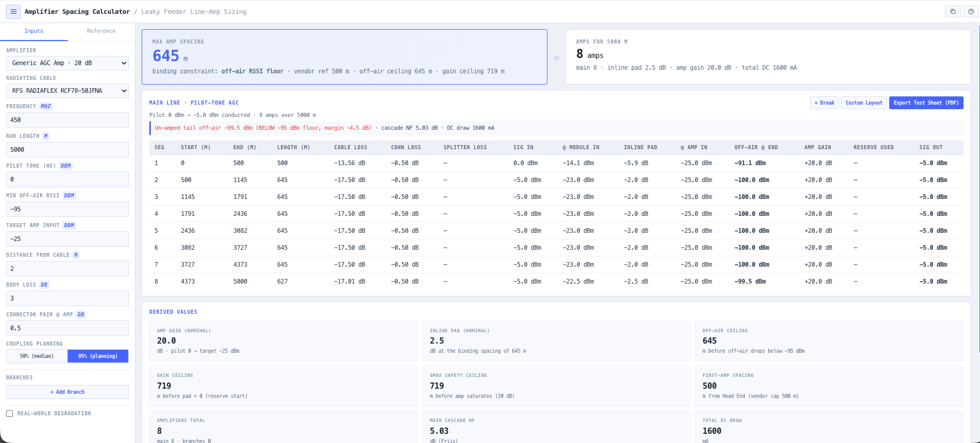The height and width of the screenshot is (443, 980).
Task: Click Export Test Sheet (PDF) button
Action: click(926, 103)
